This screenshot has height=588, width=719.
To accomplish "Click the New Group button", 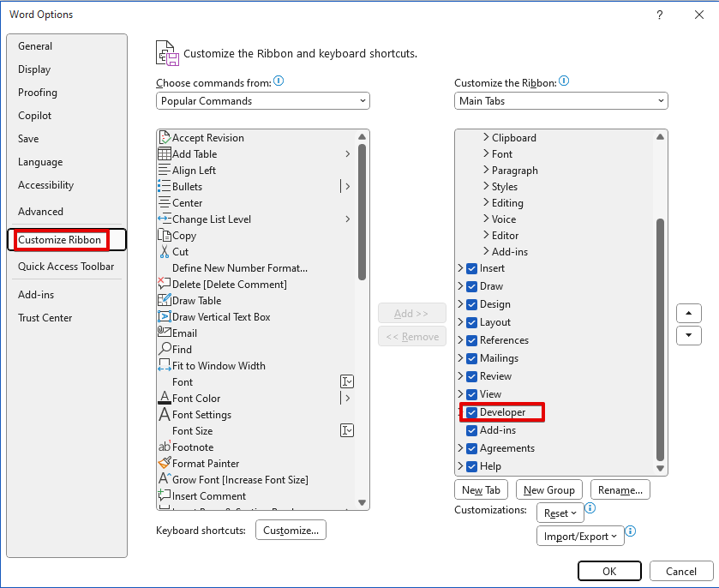I will click(x=548, y=490).
